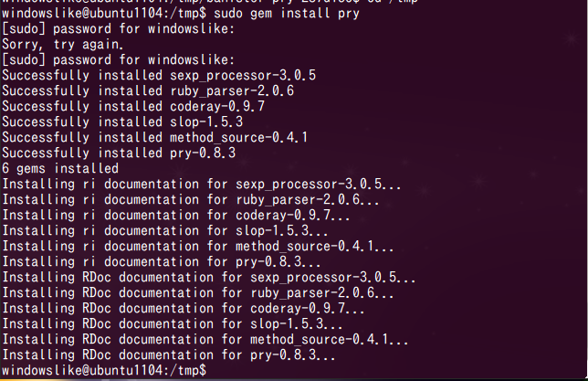Click 'Successfully installed pry-0.8.3' line

point(119,153)
